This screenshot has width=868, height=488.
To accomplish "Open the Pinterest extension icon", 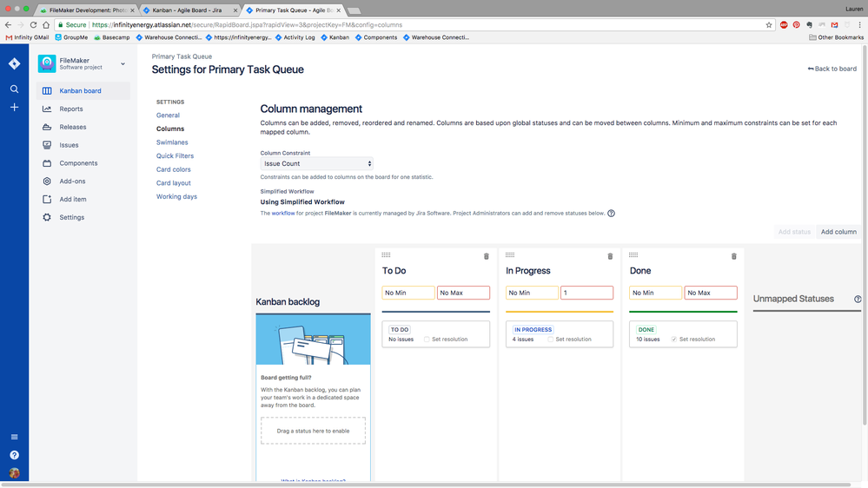I will coord(796,25).
